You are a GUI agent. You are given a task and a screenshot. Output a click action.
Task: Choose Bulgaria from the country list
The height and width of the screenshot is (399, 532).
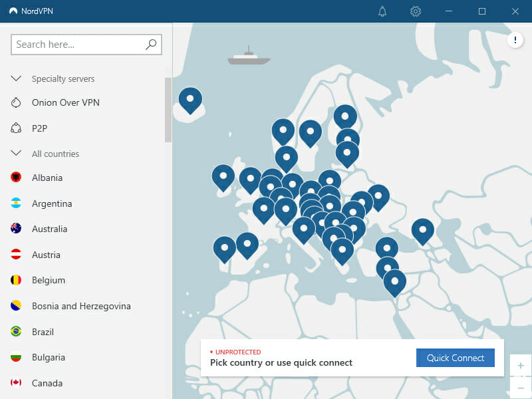pyautogui.click(x=49, y=357)
